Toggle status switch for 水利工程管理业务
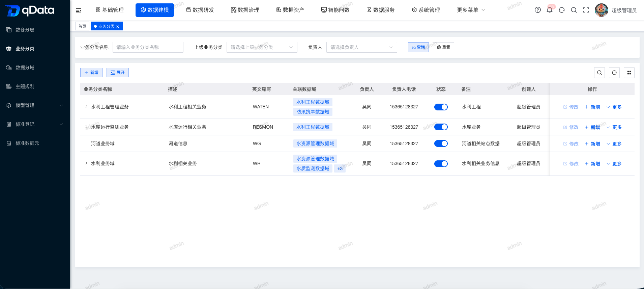This screenshot has width=644, height=289. [441, 107]
